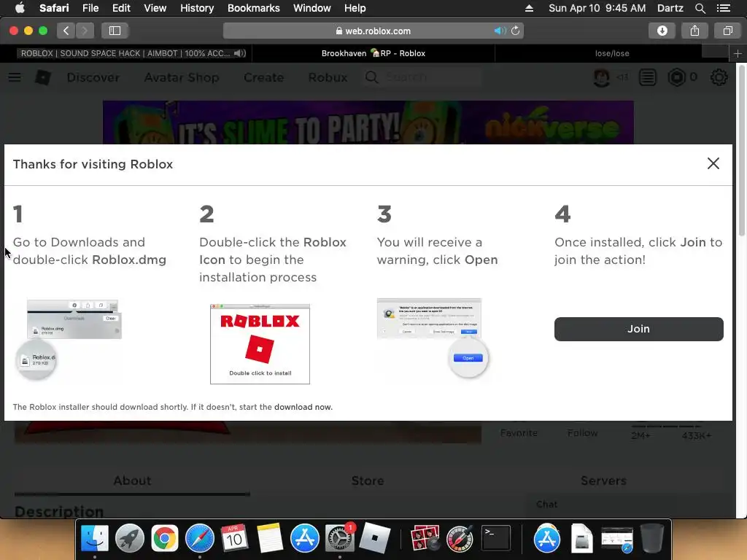Screen dimensions: 747x560
Task: Open the Help menu
Action: coord(355,8)
